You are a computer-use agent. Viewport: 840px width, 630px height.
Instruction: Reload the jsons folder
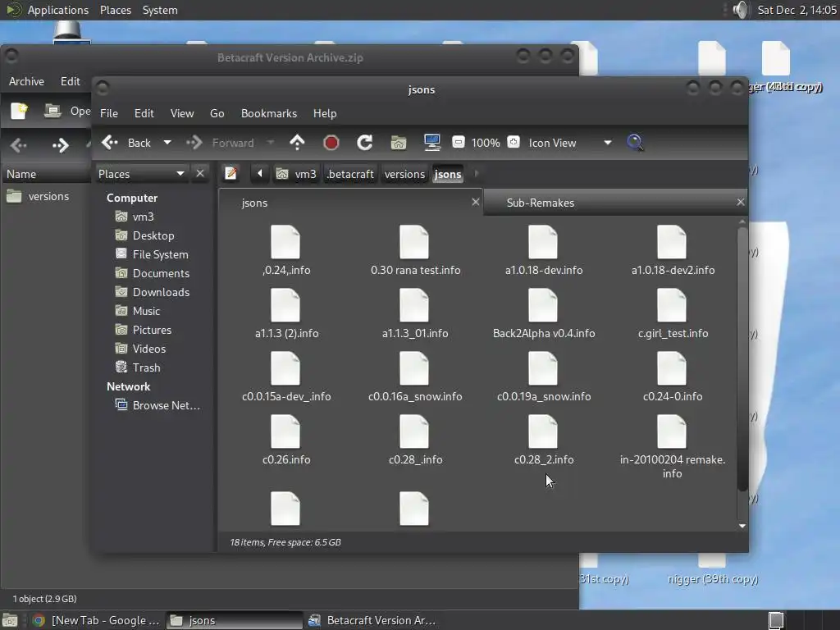365,143
